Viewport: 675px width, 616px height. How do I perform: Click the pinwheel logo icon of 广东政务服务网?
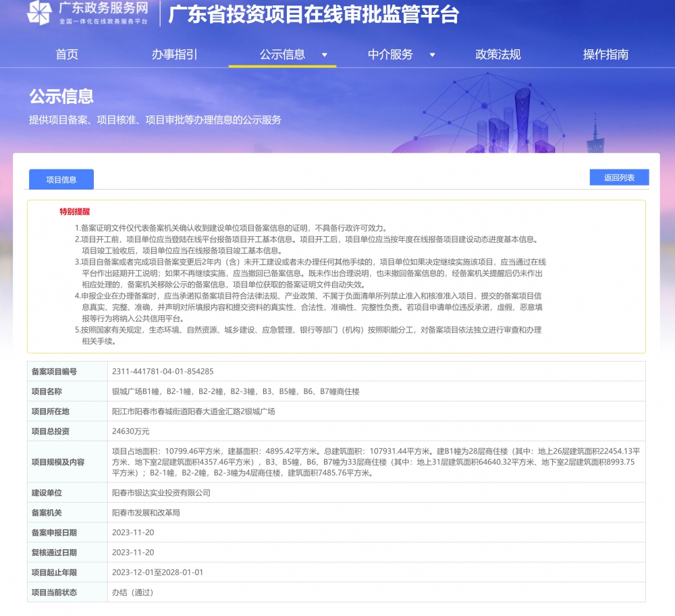coord(39,13)
